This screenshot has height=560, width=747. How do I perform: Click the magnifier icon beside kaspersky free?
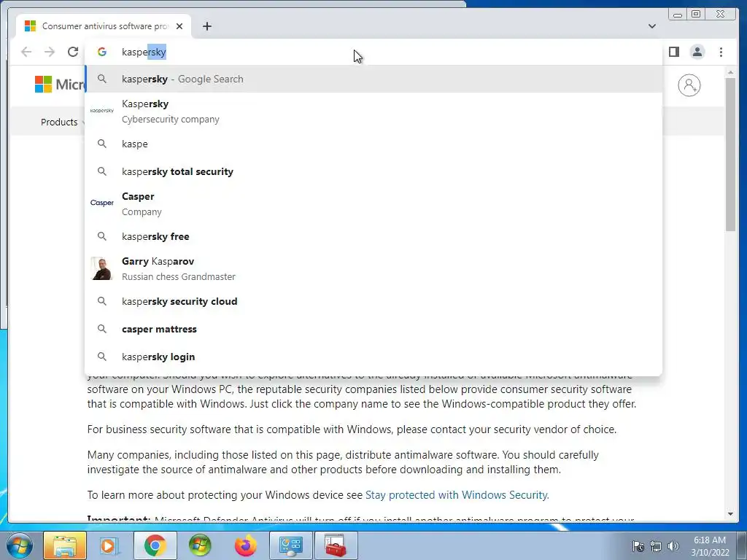click(102, 236)
